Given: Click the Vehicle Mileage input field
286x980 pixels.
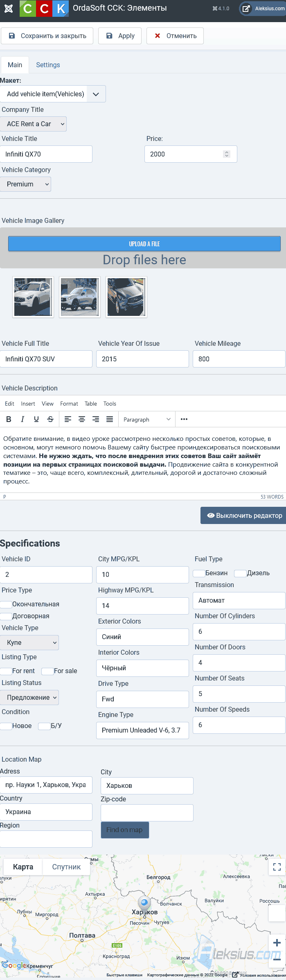Looking at the screenshot, I should (x=239, y=359).
